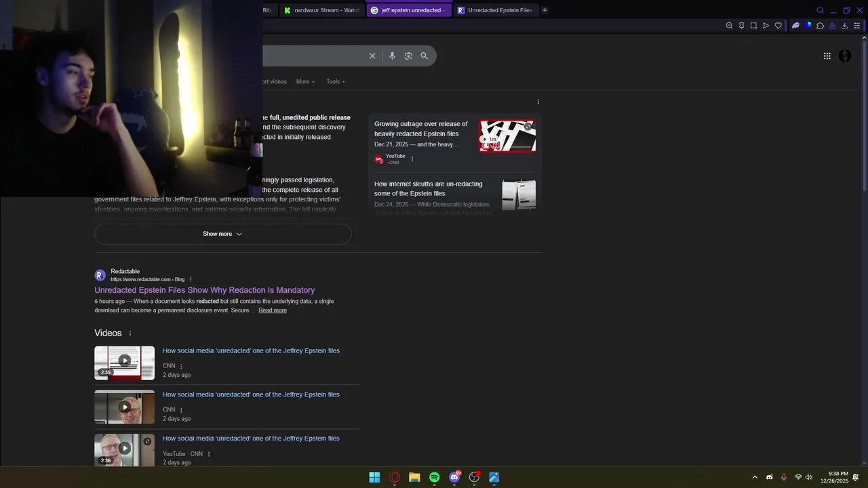
Task: Open the taskbar clock and date
Action: [x=834, y=477]
